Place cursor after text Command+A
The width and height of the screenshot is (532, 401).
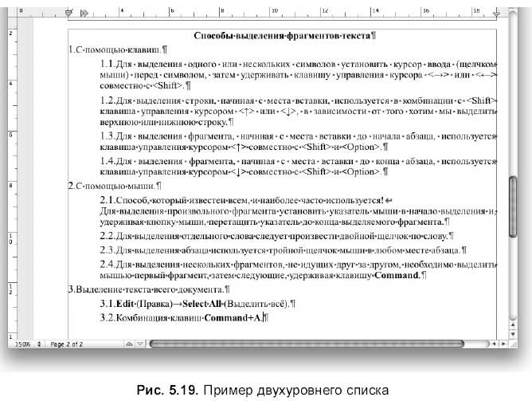(264, 319)
